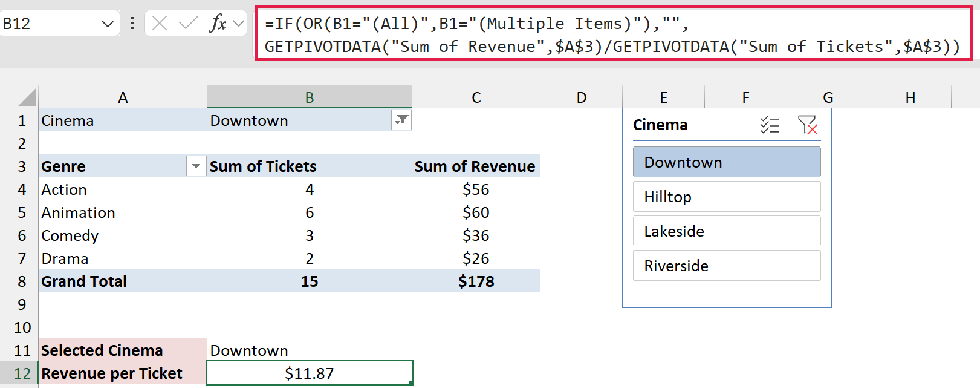Viewport: 980px width, 388px height.
Task: Select Lakeside in the Cinema slicer
Action: coord(727,231)
